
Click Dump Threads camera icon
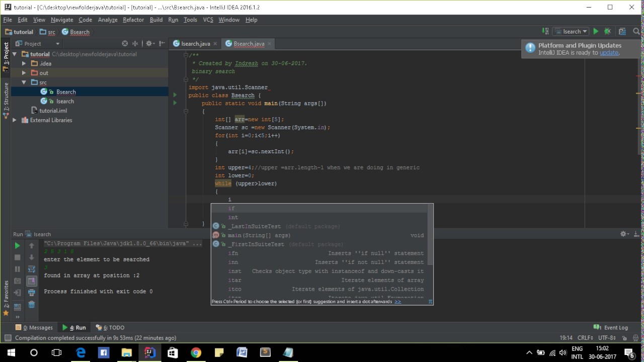[x=17, y=281]
